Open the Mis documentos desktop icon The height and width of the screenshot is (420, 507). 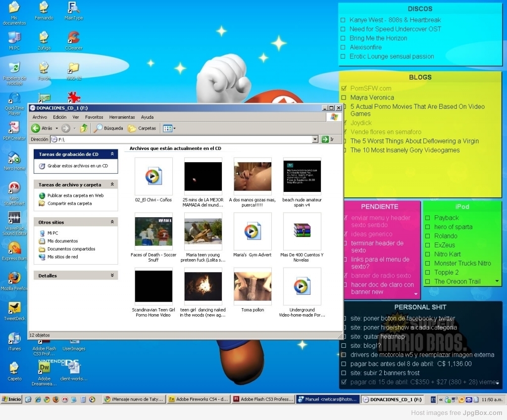(14, 13)
